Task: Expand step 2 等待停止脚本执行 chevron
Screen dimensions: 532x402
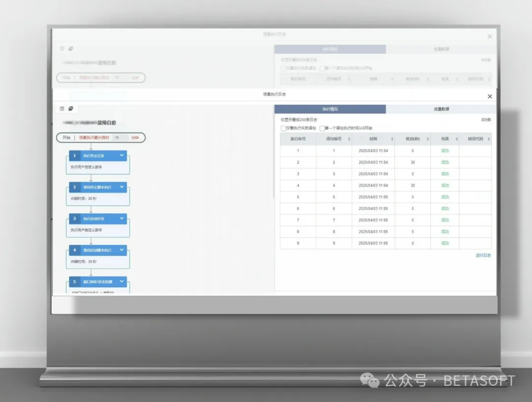Action: click(122, 187)
